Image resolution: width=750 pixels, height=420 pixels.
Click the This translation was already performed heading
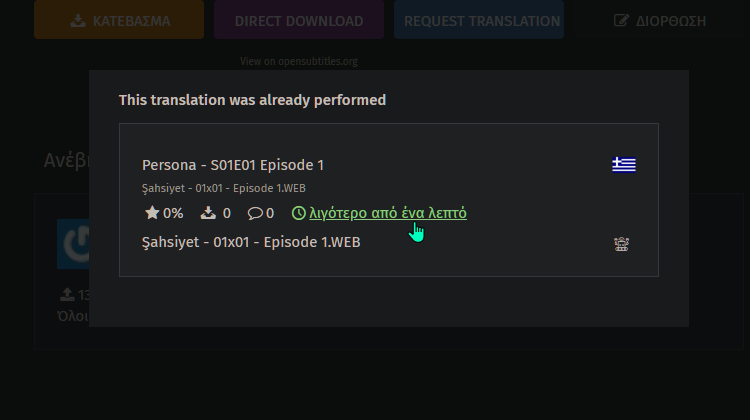pos(253,100)
